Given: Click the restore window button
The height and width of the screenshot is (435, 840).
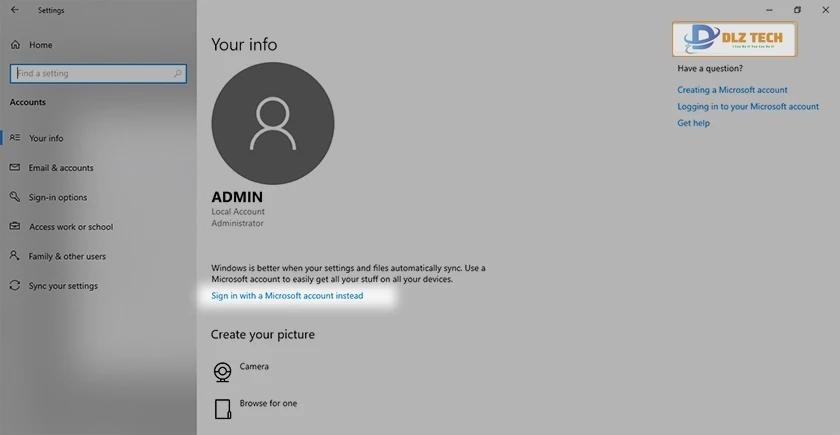Looking at the screenshot, I should tap(797, 10).
